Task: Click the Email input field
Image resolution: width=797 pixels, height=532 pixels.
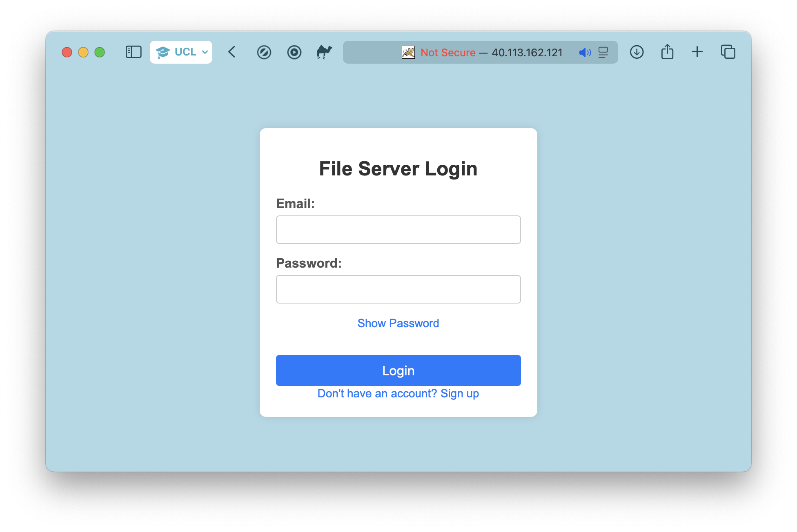Action: coord(398,230)
